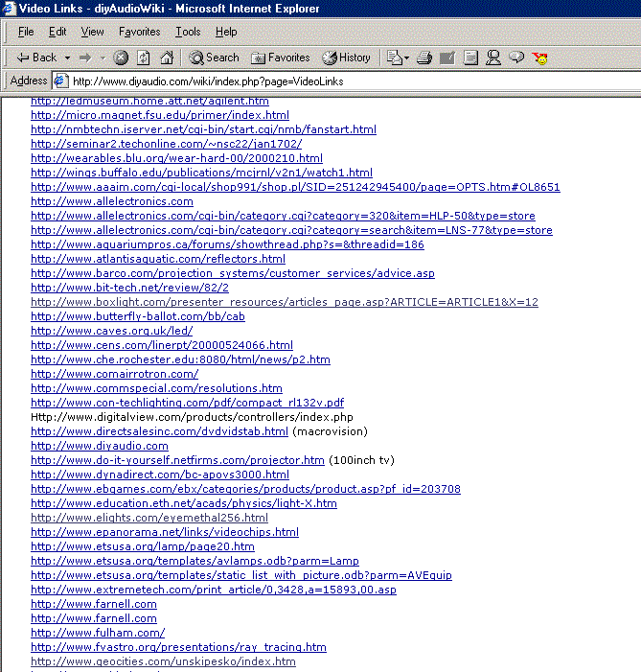Click the smiley face toolbar icon
Screen dimensions: 641x672
539,58
